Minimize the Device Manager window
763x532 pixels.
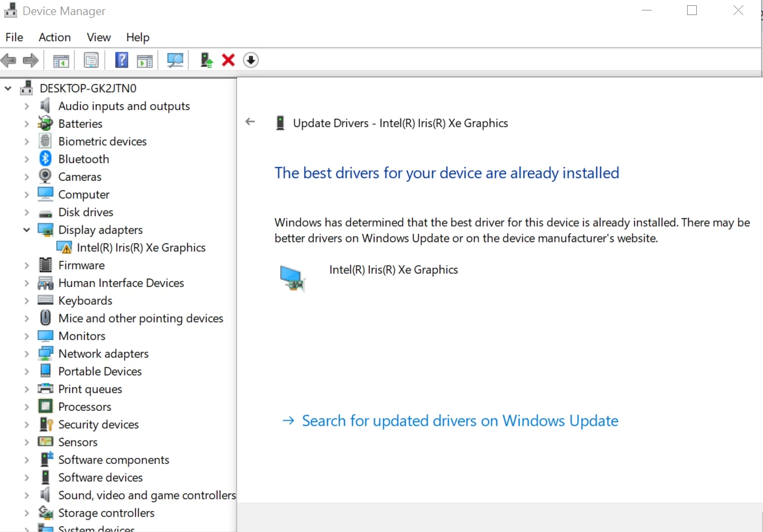tap(646, 10)
